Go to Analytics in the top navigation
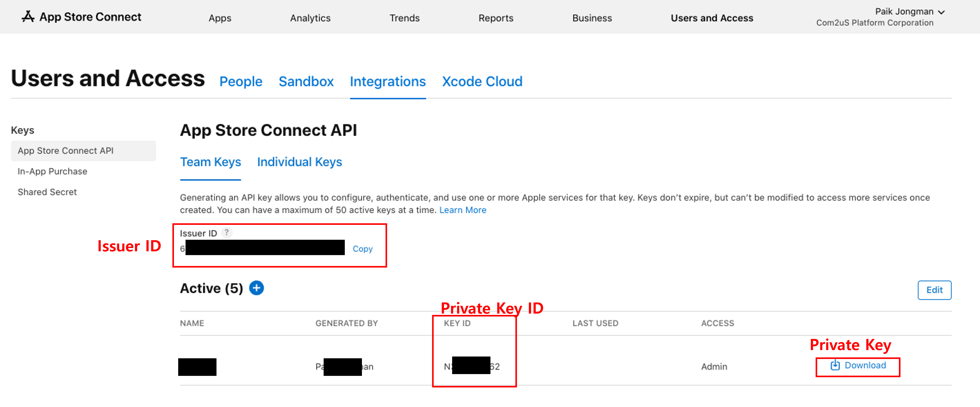This screenshot has height=407, width=980. click(310, 18)
